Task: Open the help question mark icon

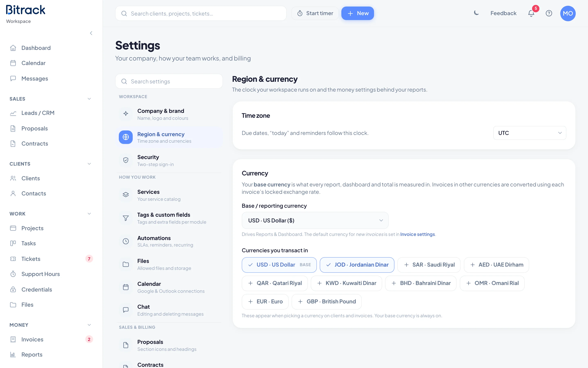Action: 549,13
